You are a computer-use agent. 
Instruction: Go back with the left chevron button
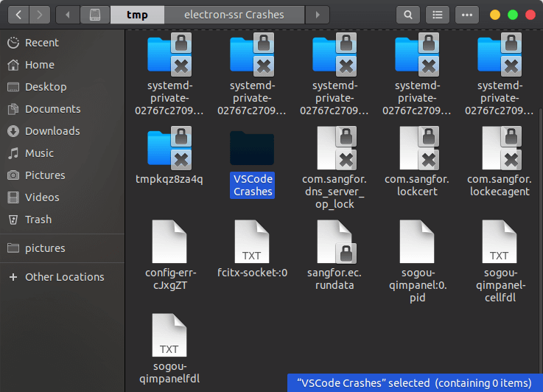[x=18, y=15]
